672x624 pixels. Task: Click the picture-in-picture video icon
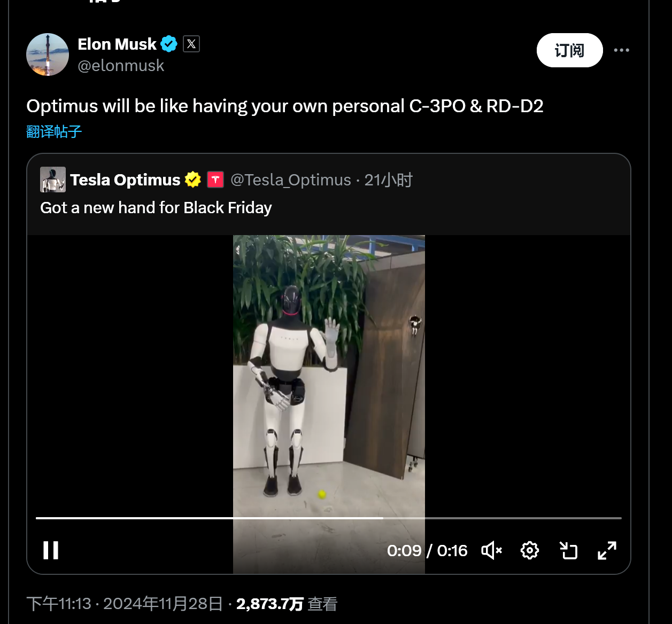(568, 550)
